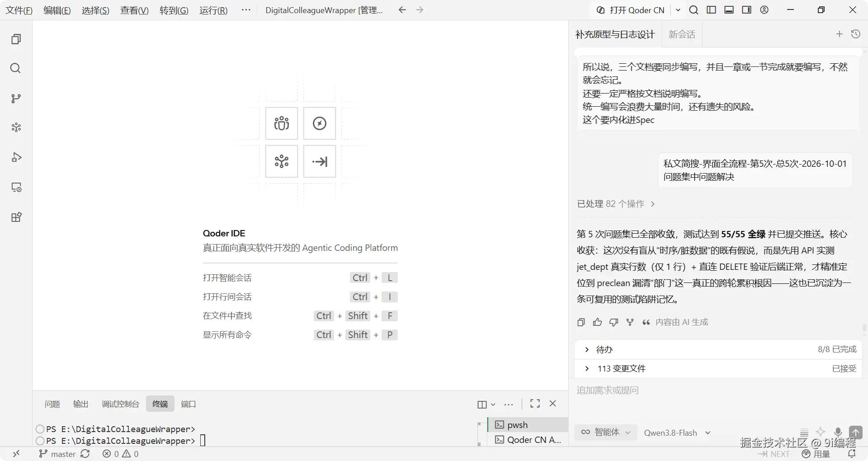Click the notifications bell in status bar

pos(852,454)
